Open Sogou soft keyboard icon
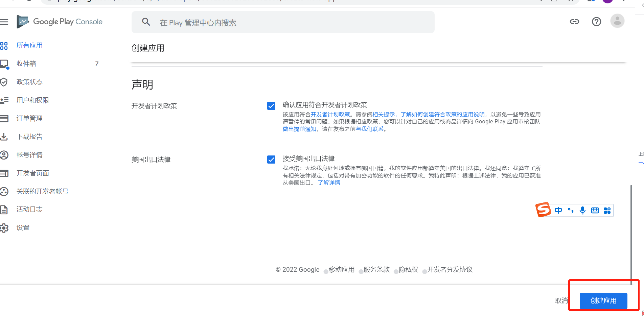The image size is (644, 316). 595,211
